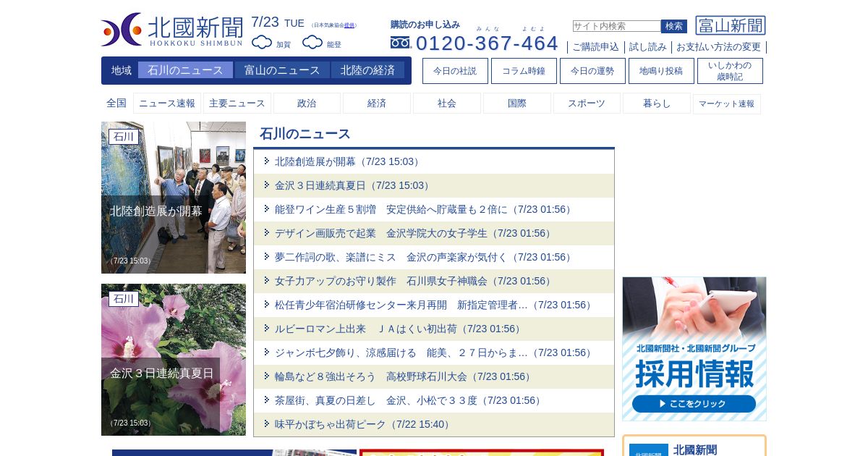The width and height of the screenshot is (868, 456).
Task: Select 石川のニュース tab
Action: pos(185,70)
